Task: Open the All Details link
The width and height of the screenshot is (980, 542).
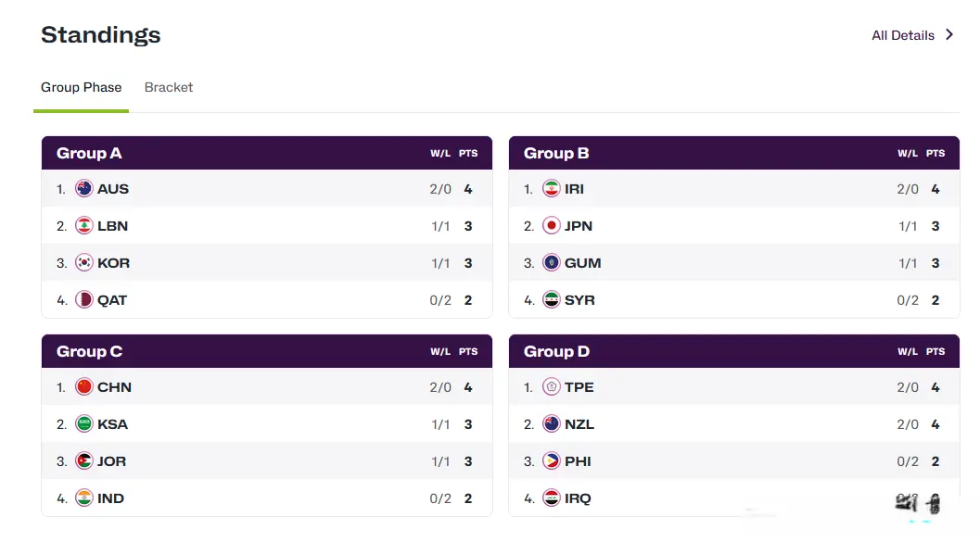Action: click(902, 35)
